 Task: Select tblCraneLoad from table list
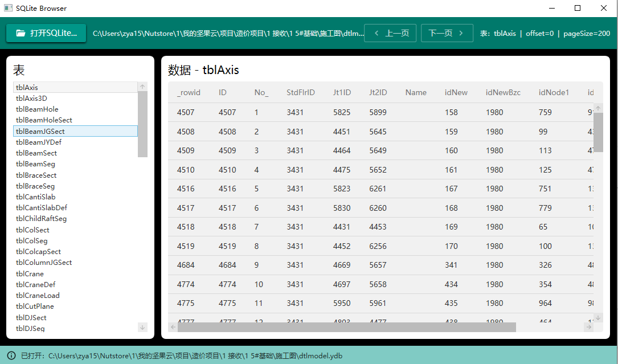[38, 296]
